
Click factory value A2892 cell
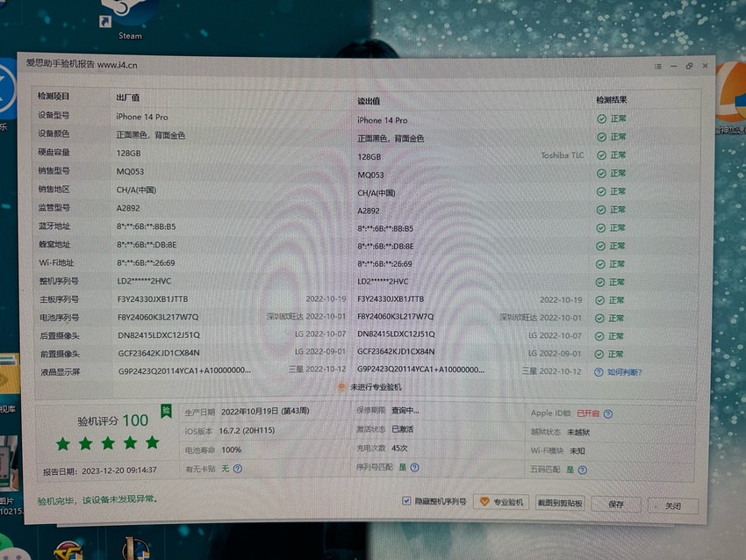[x=128, y=208]
